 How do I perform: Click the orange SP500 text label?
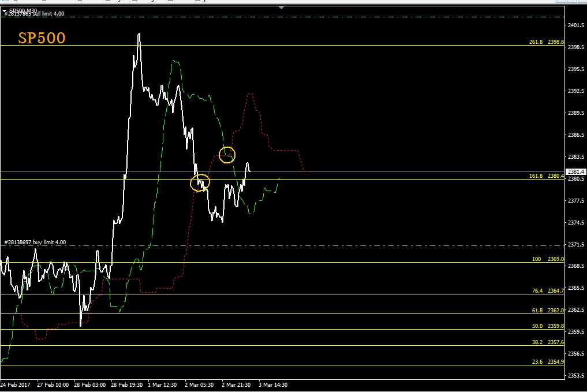(42, 38)
